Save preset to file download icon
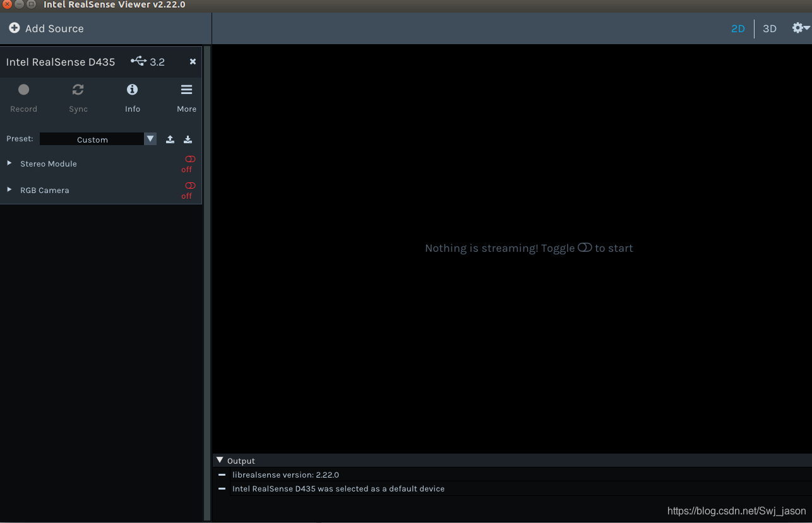The image size is (812, 523). pyautogui.click(x=188, y=139)
